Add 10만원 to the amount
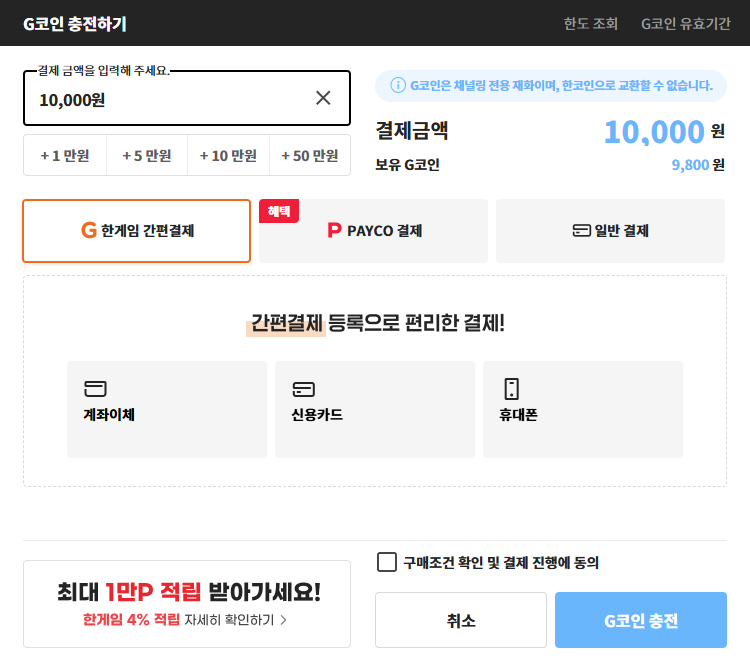Screen dimensions: 750x668 tap(228, 155)
